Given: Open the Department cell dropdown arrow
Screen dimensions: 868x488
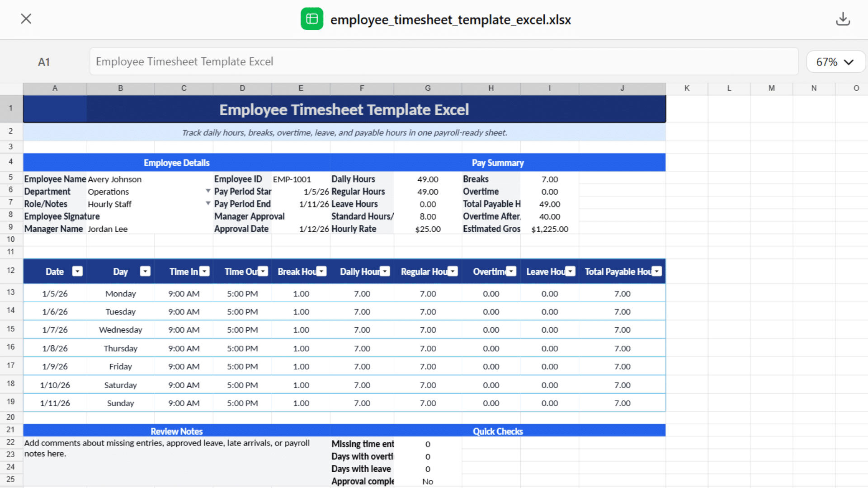Looking at the screenshot, I should 208,191.
